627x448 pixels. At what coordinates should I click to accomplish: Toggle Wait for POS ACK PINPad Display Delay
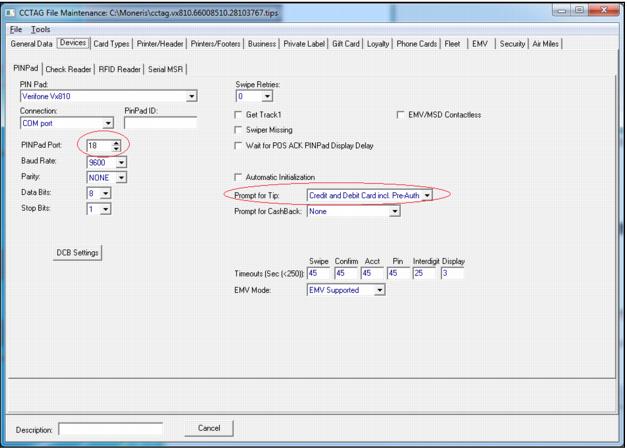click(238, 145)
